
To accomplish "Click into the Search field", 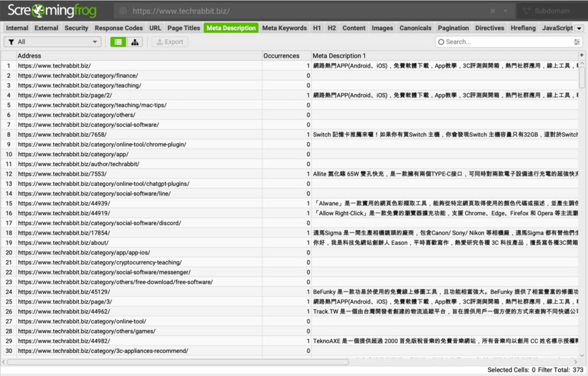I will 508,42.
